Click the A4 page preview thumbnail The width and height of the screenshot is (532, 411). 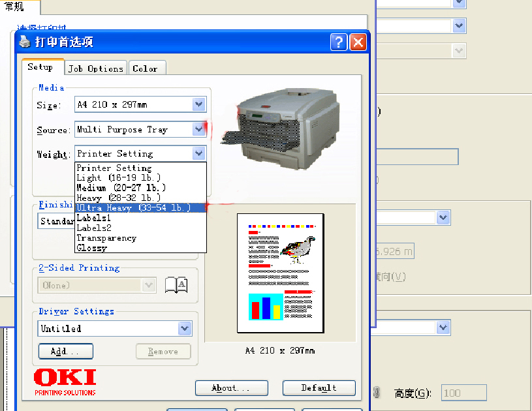point(280,272)
